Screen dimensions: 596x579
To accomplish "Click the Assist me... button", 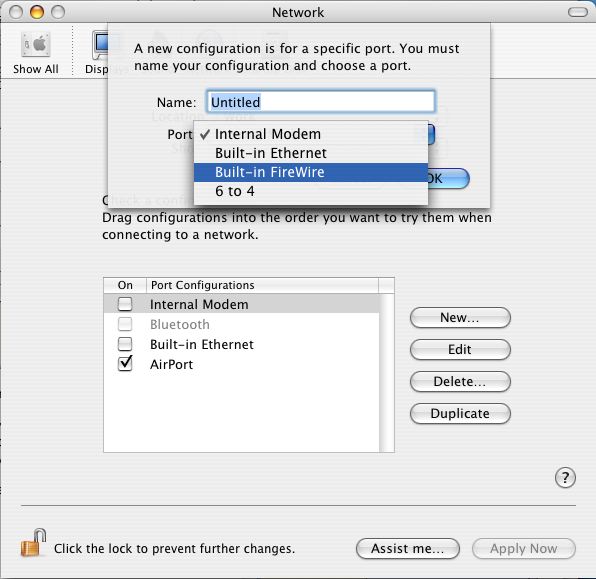I will click(x=407, y=549).
